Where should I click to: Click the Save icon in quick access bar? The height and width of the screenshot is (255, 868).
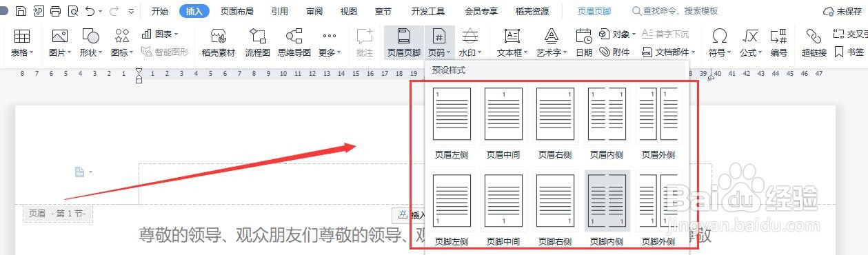[x=21, y=11]
